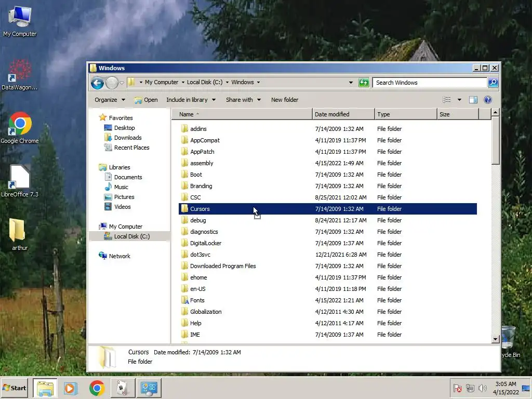532x399 pixels.
Task: Sort by the Date modified column
Action: pos(343,114)
